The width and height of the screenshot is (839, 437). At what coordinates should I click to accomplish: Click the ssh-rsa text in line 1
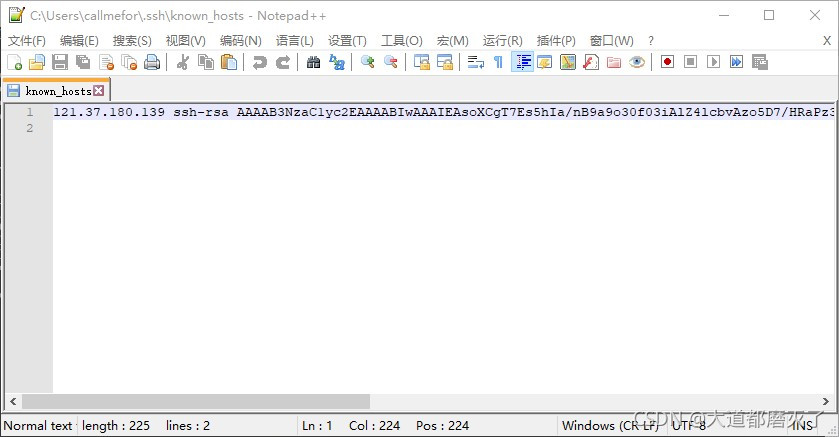coord(201,112)
